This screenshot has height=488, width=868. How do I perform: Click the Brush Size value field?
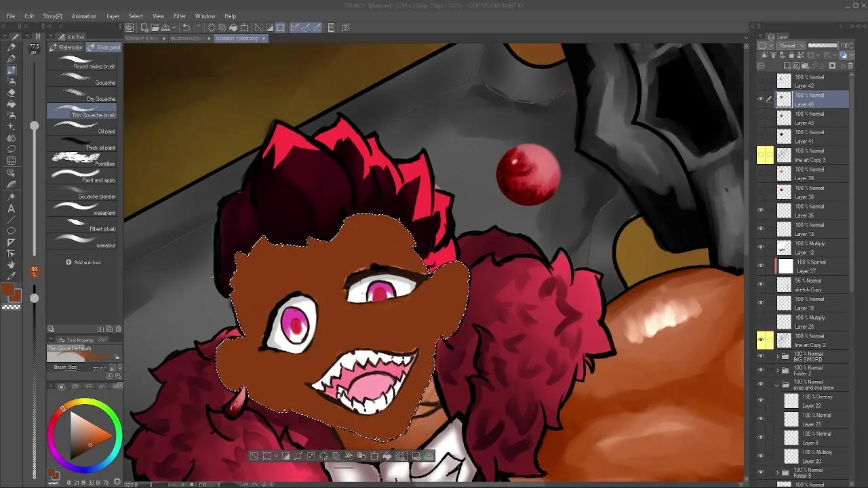(99, 368)
